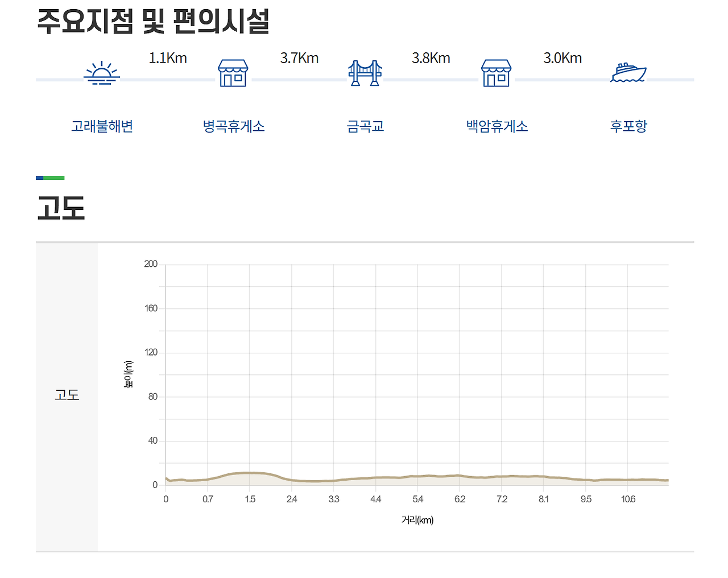Click the 3.7Km distance segment label
This screenshot has width=728, height=578.
(x=299, y=58)
